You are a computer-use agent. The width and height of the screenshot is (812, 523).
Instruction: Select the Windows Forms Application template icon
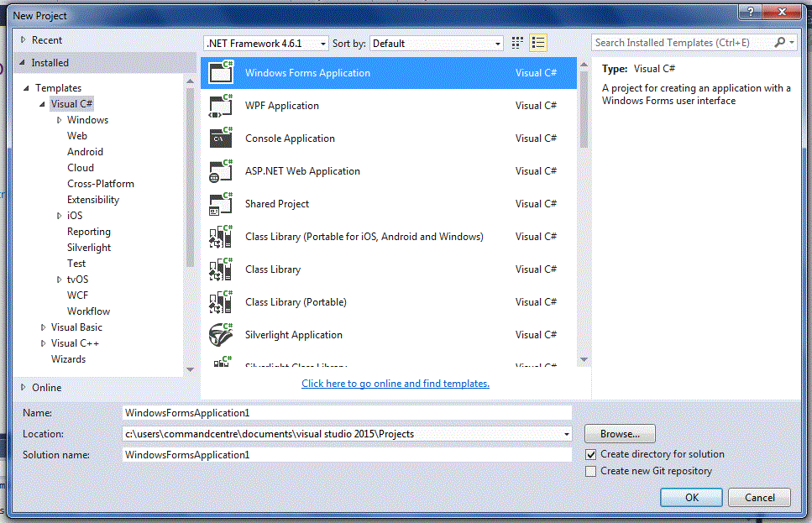221,72
